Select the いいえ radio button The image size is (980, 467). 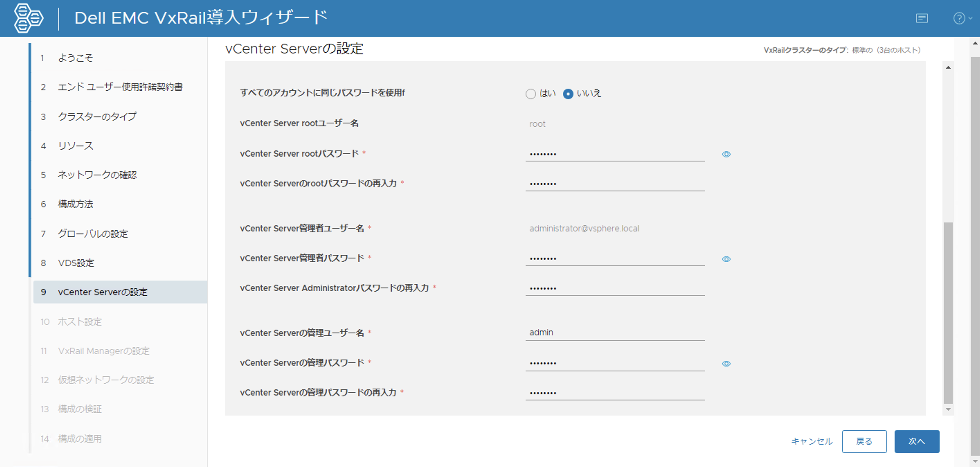[568, 94]
